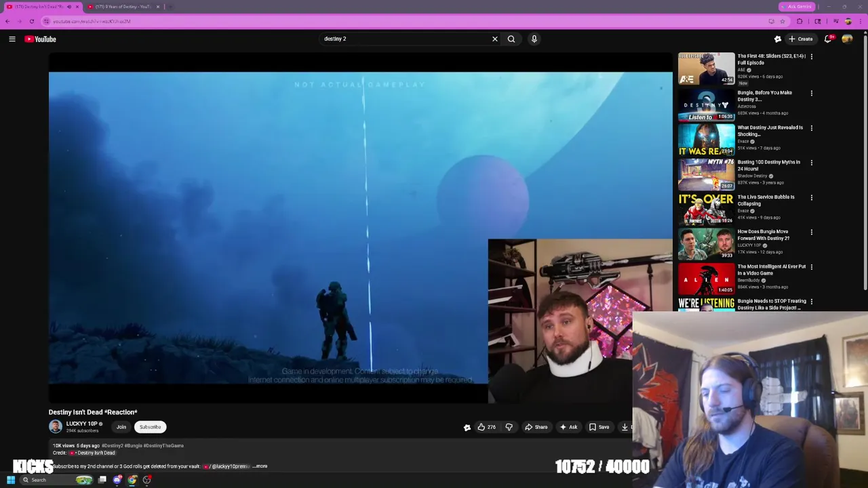This screenshot has width=868, height=488.
Task: Share the Destiny Isn't Dead video
Action: (x=536, y=427)
